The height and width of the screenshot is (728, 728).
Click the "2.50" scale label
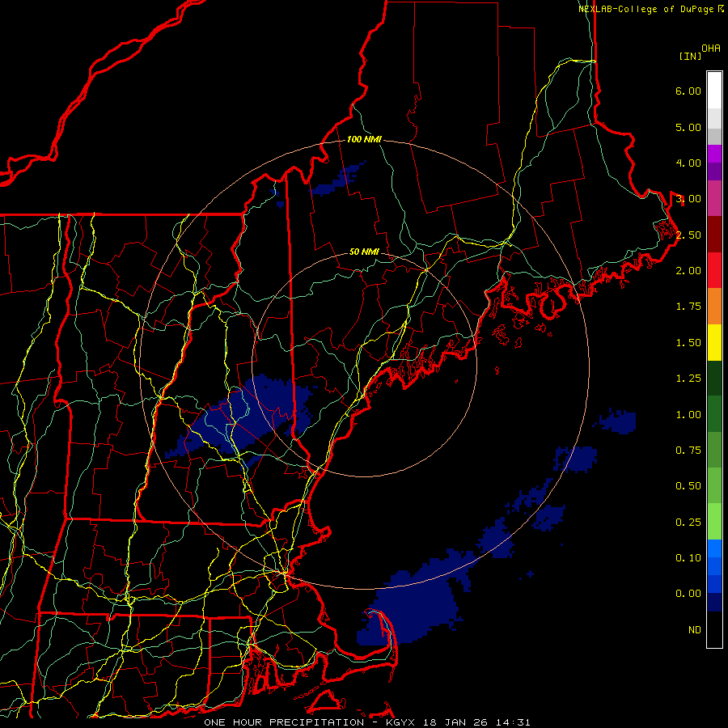[x=688, y=235]
